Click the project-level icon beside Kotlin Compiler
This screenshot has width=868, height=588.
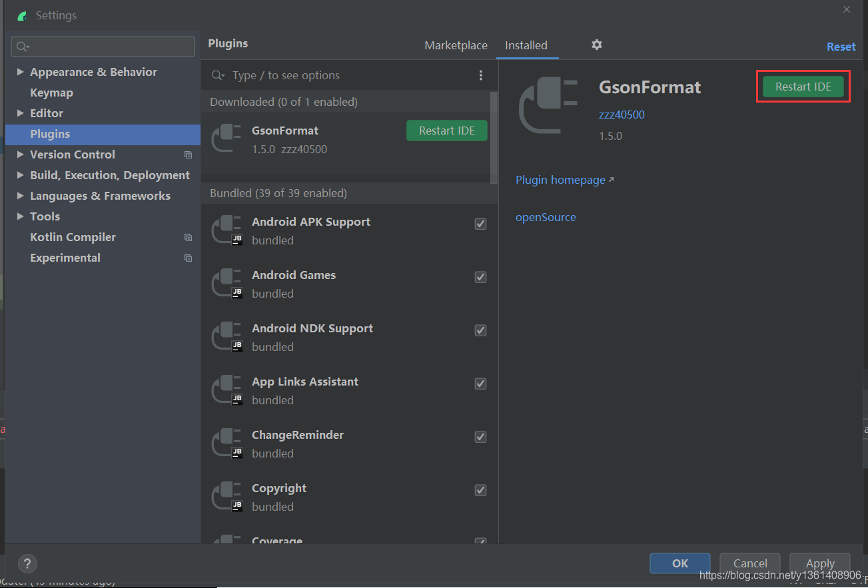click(188, 237)
